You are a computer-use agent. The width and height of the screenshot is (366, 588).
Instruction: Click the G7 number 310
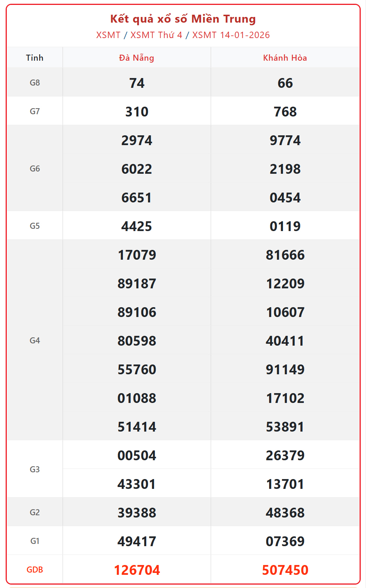click(137, 112)
